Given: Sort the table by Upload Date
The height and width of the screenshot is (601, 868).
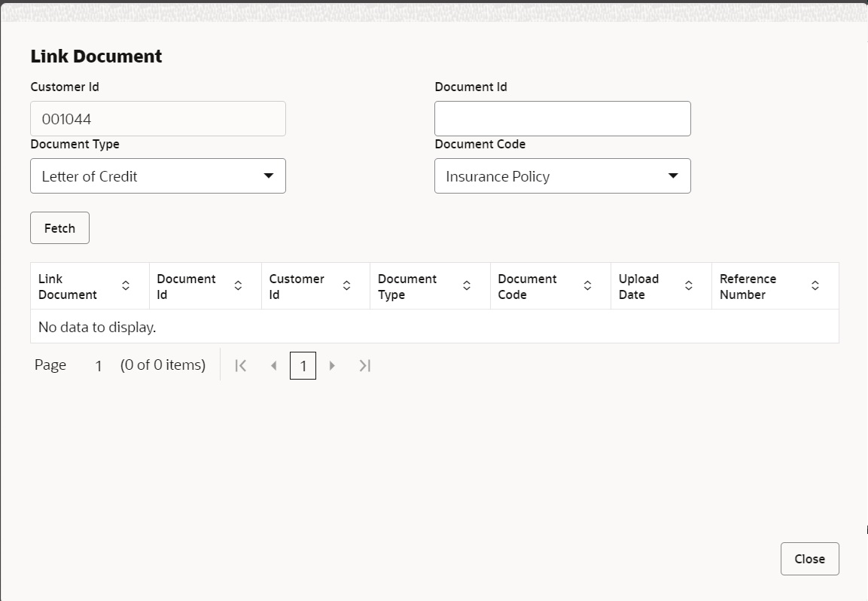Looking at the screenshot, I should (688, 285).
